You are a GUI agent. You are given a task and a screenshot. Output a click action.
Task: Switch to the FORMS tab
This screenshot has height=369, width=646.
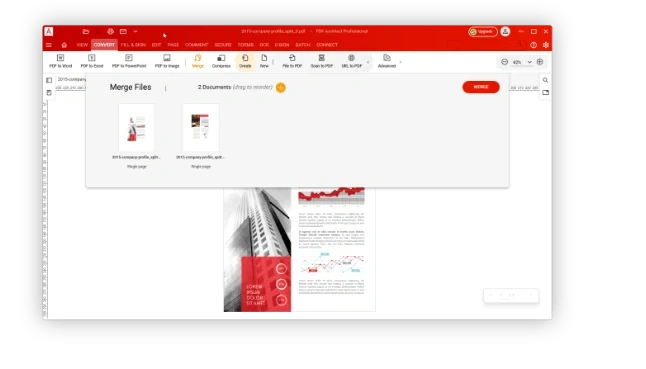click(246, 45)
